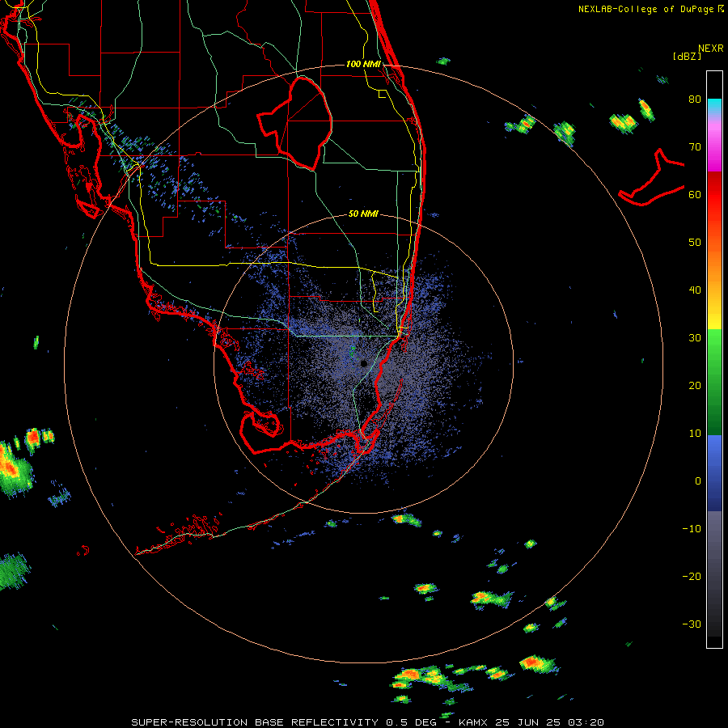Viewport: 728px width, 728px height.
Task: Click the KAMX radar site black dot
Action: (x=363, y=363)
